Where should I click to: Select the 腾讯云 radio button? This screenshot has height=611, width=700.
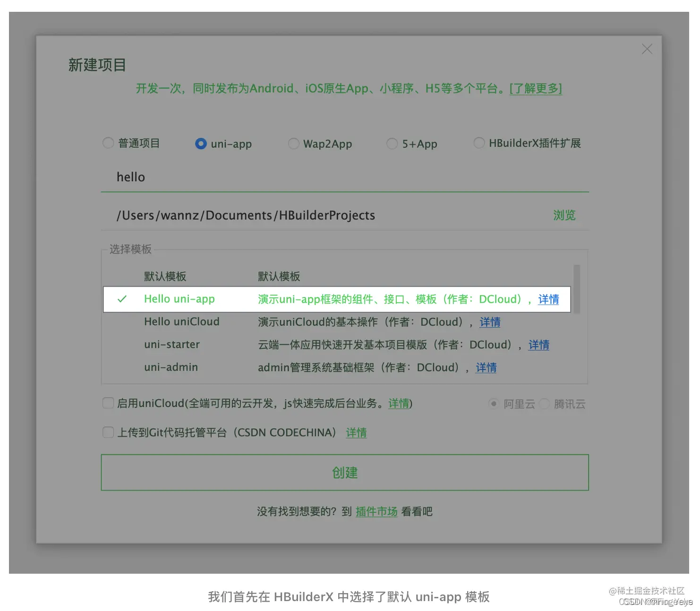tap(544, 404)
